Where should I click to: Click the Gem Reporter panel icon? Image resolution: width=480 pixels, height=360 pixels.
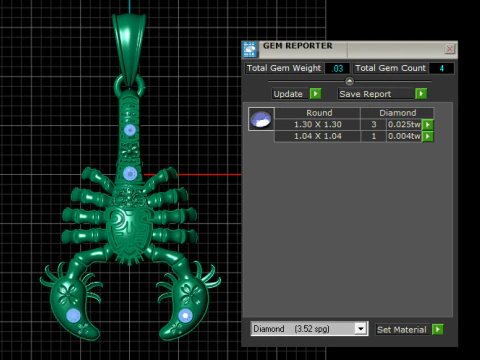250,50
